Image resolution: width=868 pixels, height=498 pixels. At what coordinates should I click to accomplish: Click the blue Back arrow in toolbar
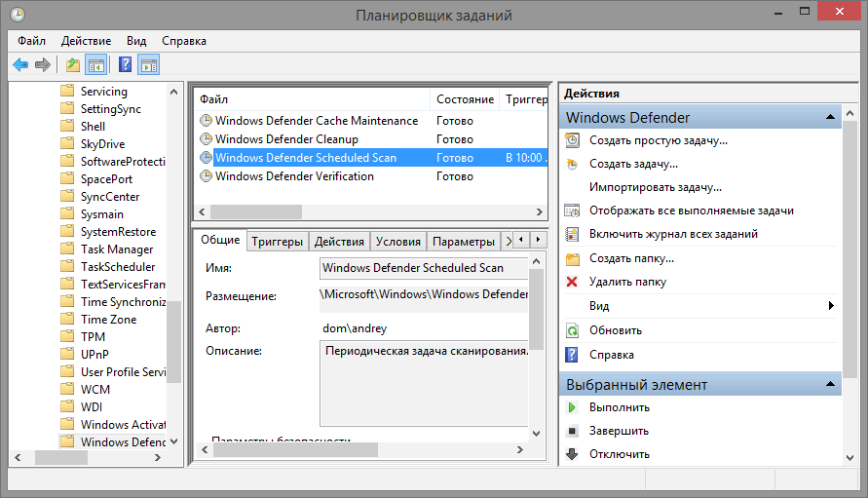(20, 65)
